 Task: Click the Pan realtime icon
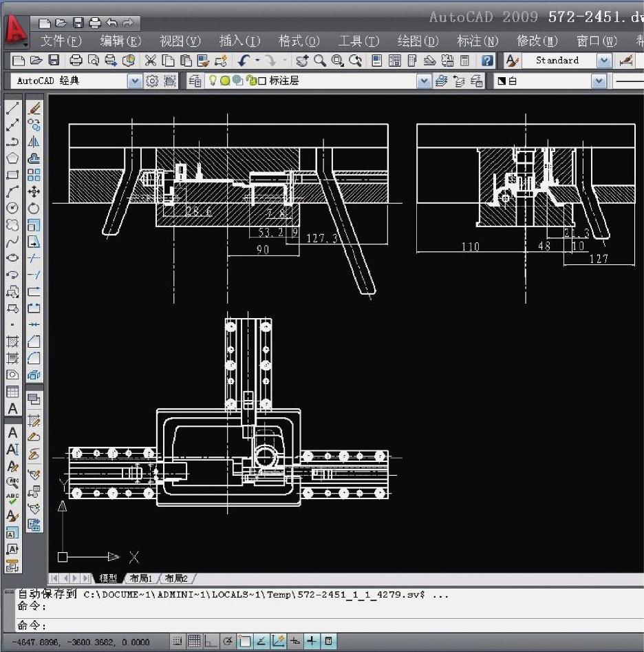coord(302,61)
